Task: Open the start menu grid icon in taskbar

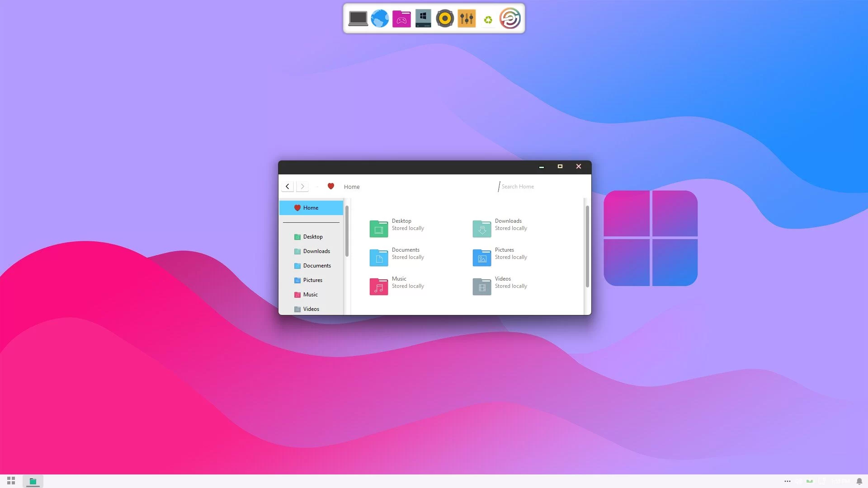Action: (11, 481)
